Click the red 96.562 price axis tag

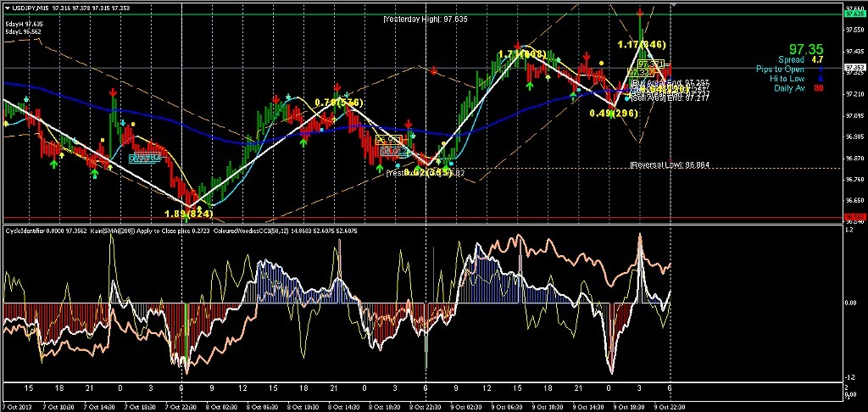pos(854,219)
